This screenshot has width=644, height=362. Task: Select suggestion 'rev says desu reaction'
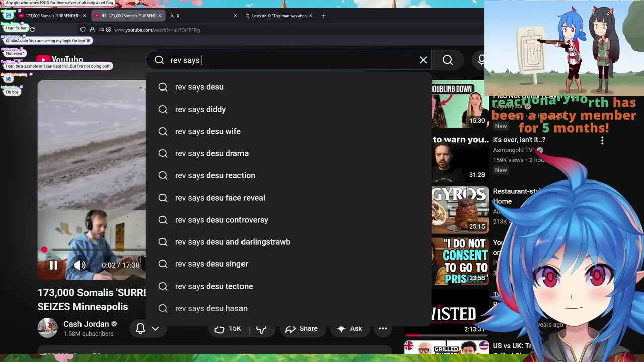coord(289,175)
